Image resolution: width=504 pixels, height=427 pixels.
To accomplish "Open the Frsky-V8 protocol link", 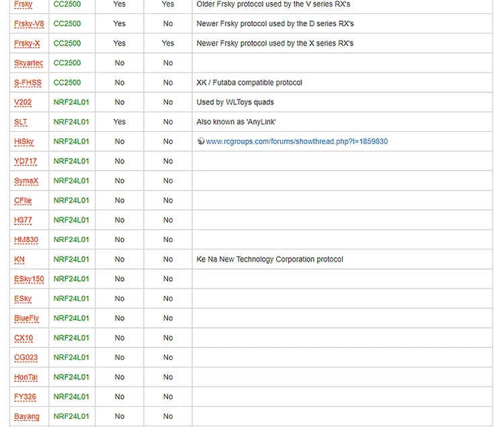I will point(29,24).
